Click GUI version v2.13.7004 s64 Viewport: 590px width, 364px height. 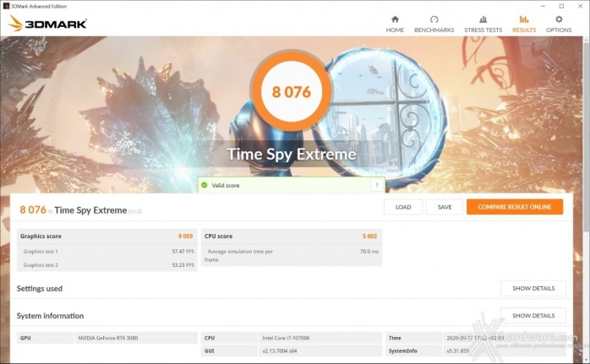click(280, 350)
